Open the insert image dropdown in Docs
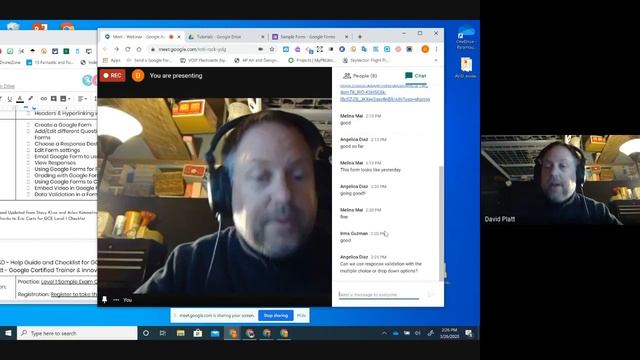640x360 pixels. point(65,99)
